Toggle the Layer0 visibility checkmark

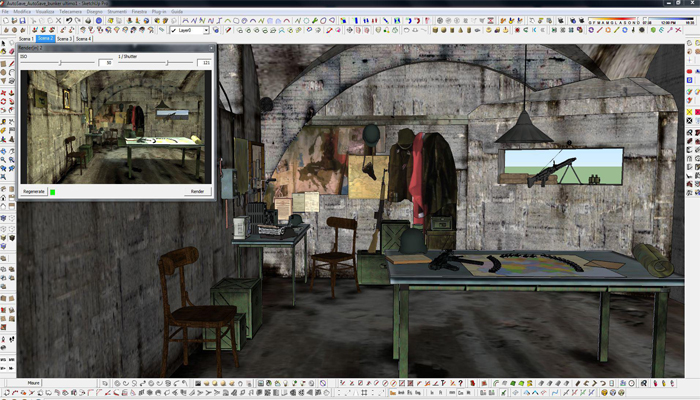[173, 30]
